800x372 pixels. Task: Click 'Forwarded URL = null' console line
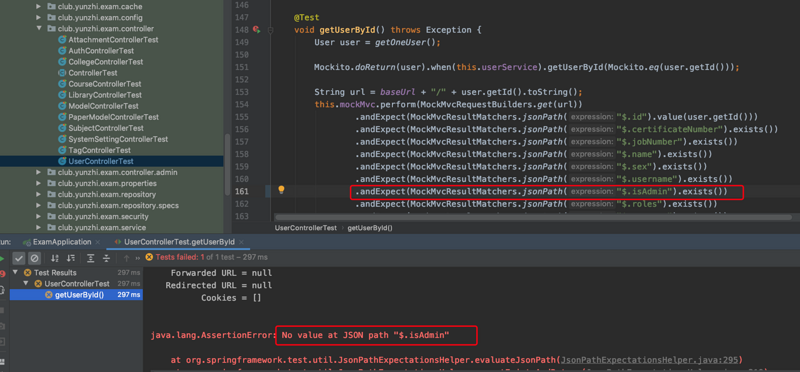221,273
